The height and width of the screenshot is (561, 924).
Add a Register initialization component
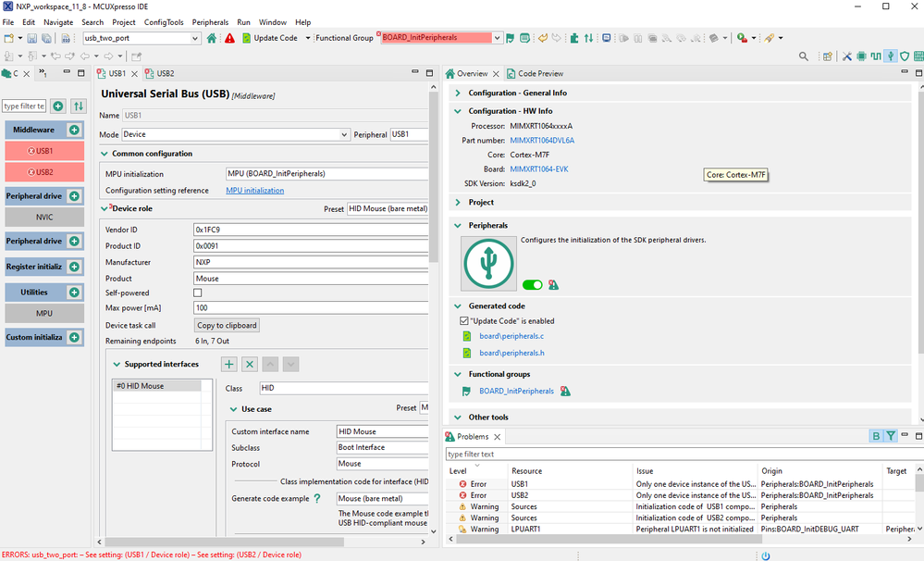click(74, 267)
